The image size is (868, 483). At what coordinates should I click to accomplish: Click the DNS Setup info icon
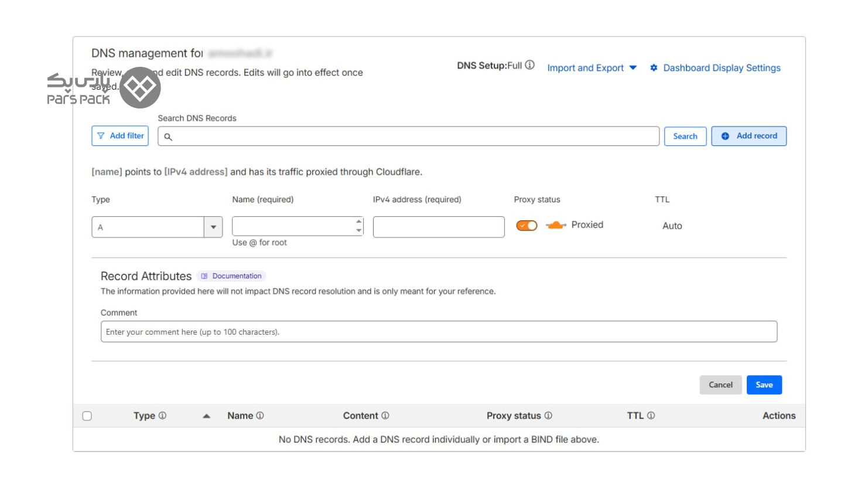pos(529,65)
